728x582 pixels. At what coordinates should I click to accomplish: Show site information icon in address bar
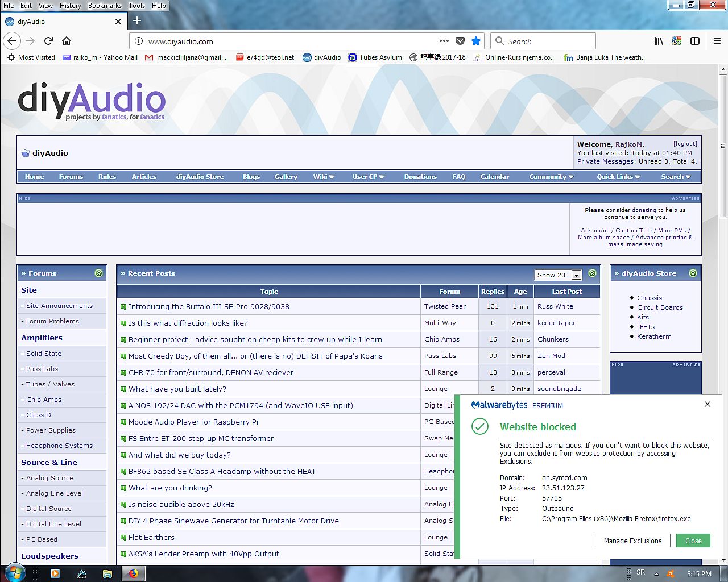pyautogui.click(x=138, y=41)
